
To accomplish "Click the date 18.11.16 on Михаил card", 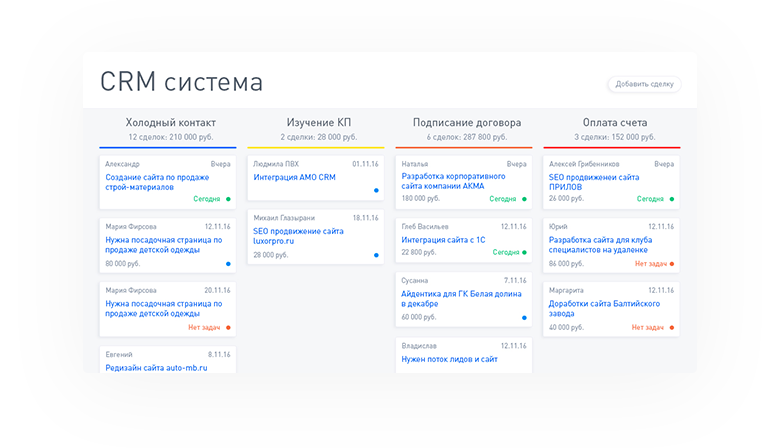I will pyautogui.click(x=365, y=218).
